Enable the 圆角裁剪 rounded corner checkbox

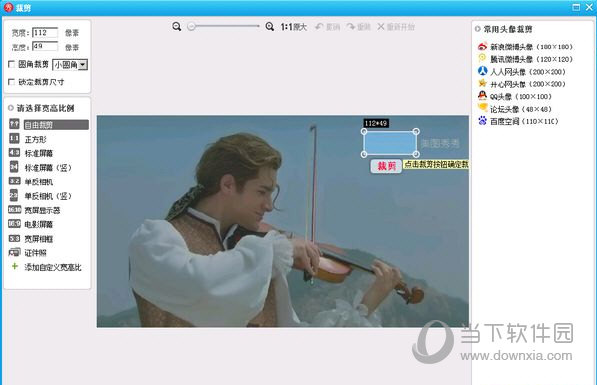pyautogui.click(x=12, y=64)
